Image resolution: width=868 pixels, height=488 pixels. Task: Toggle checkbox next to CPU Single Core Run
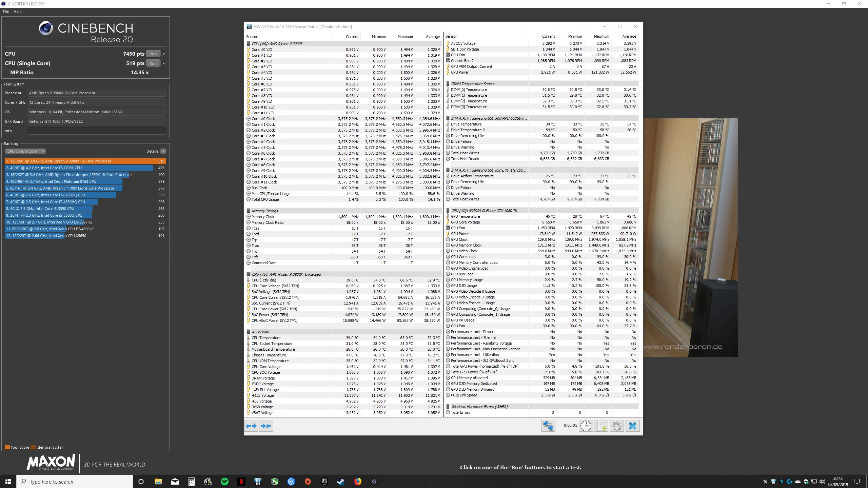point(164,63)
